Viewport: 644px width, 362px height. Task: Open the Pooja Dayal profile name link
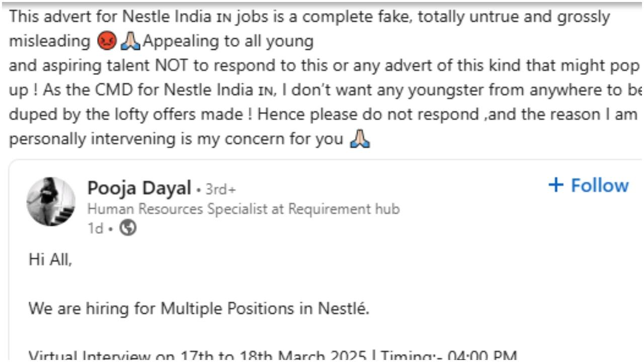click(139, 188)
